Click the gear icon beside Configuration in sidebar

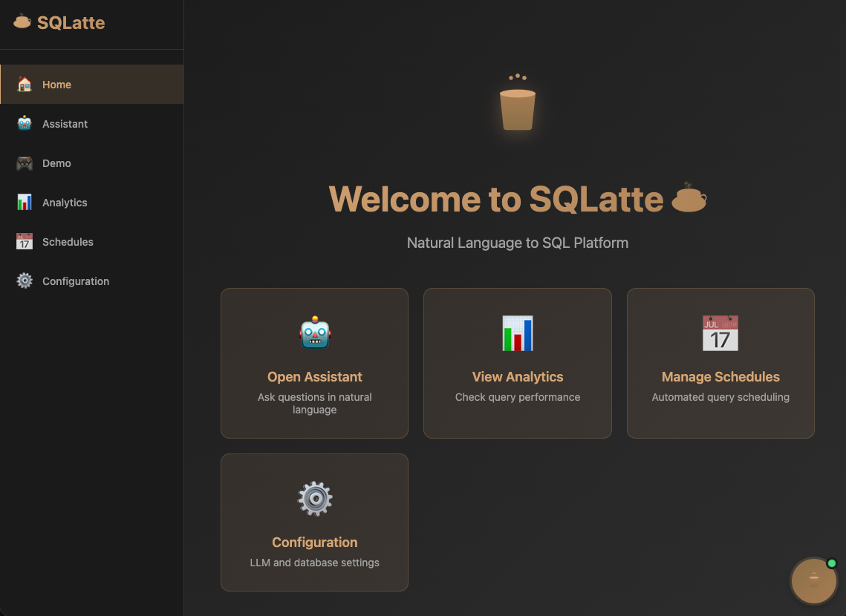tap(25, 281)
